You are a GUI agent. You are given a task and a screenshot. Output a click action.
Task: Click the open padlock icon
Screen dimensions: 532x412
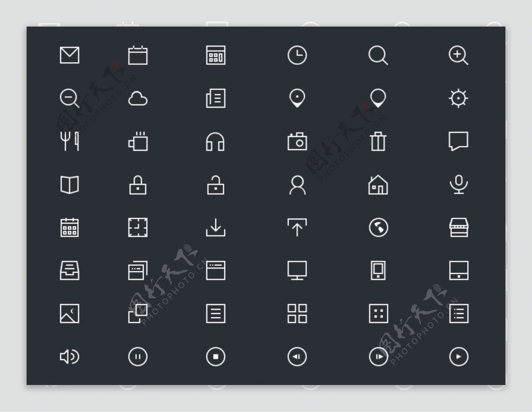point(215,185)
